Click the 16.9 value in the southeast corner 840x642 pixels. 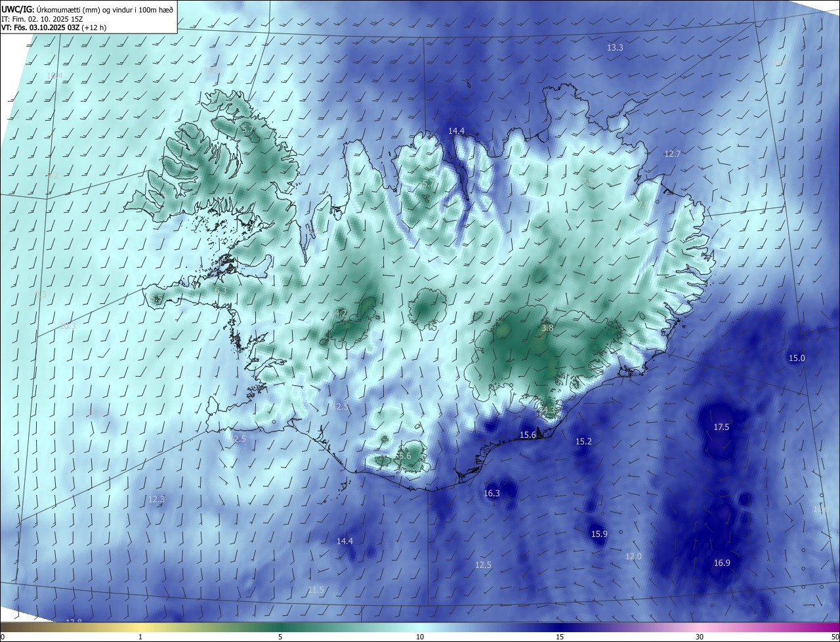click(x=722, y=563)
